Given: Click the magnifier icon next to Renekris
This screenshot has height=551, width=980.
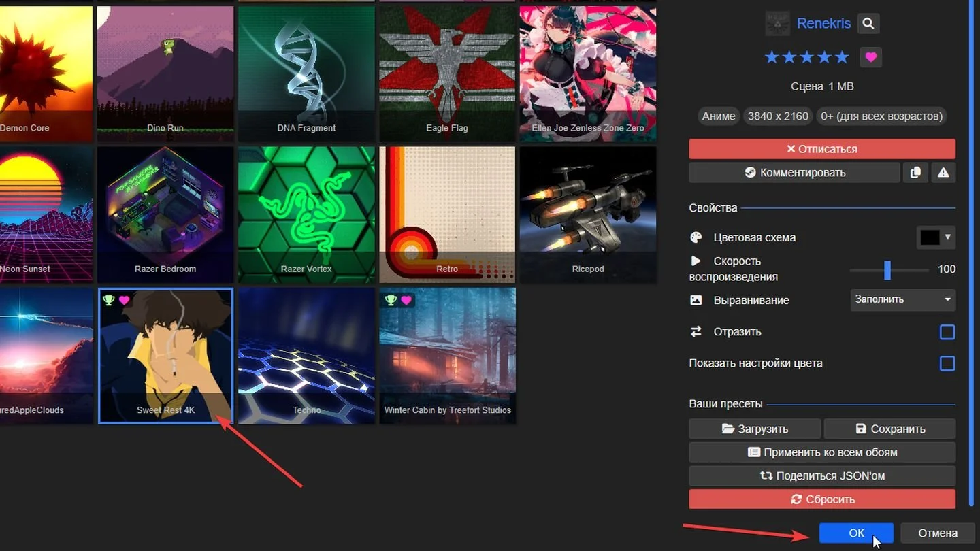Looking at the screenshot, I should 868,23.
